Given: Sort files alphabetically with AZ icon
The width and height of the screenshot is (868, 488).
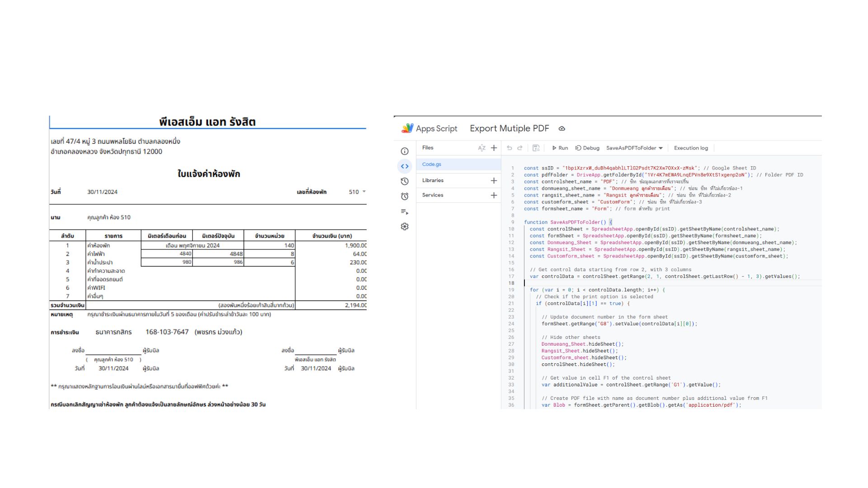Looking at the screenshot, I should point(481,148).
